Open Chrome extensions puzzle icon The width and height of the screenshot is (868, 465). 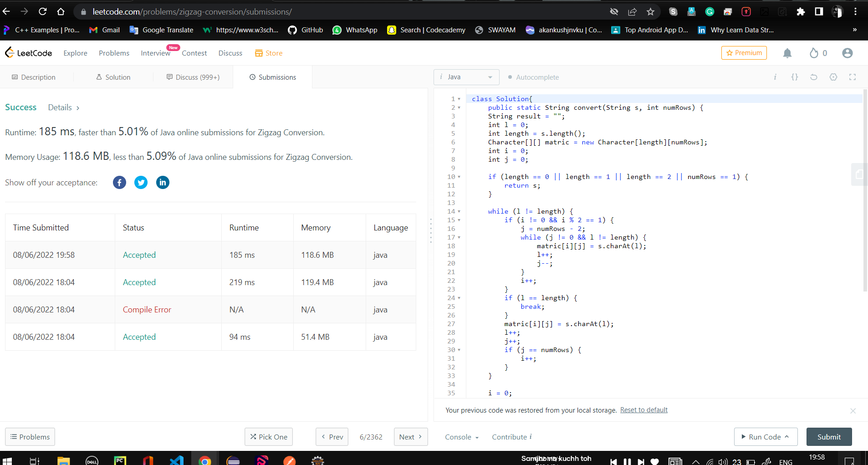coord(801,12)
